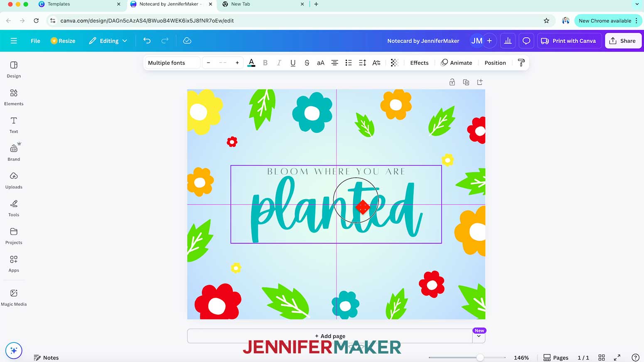Click the font size input field
The image size is (644, 362).
(x=223, y=63)
